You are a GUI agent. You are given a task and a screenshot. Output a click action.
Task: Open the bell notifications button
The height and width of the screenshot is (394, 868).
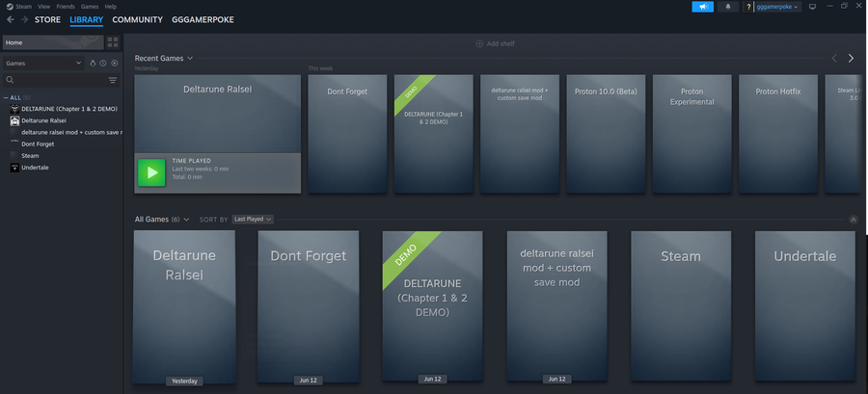coord(728,7)
